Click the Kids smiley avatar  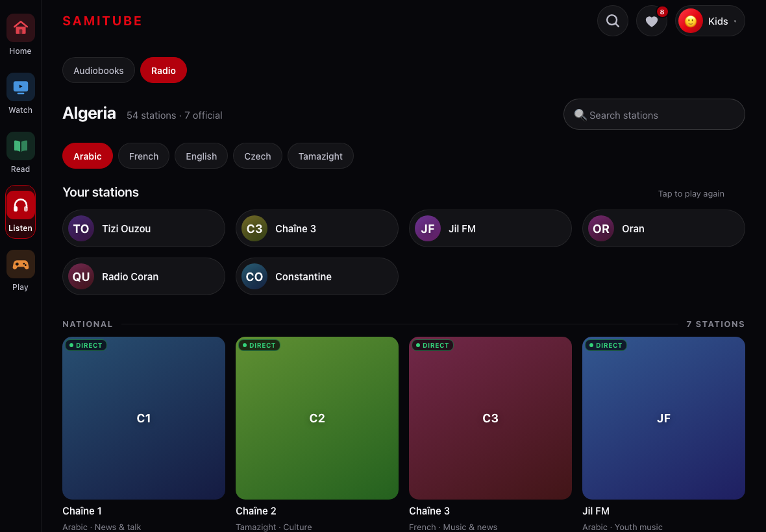[x=690, y=21]
